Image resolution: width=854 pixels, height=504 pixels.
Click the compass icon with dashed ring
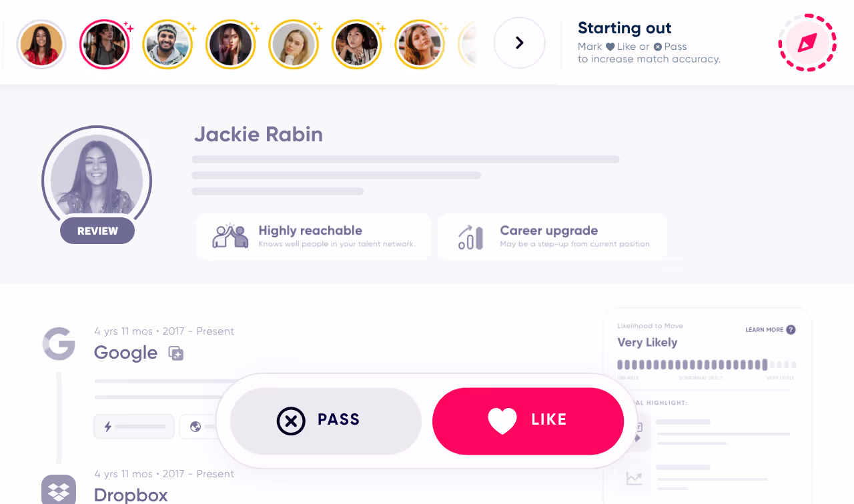(807, 43)
